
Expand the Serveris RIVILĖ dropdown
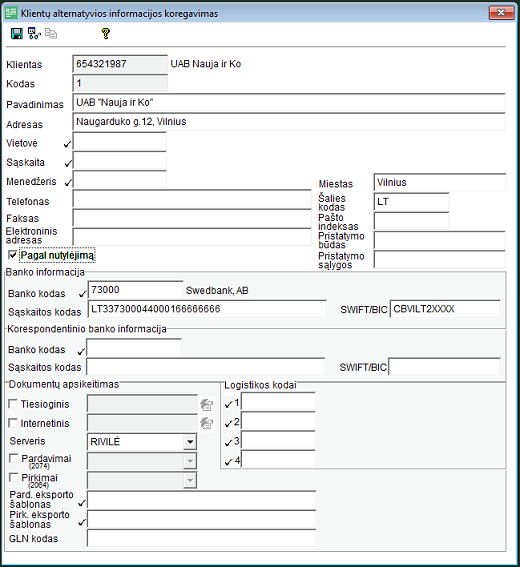tap(189, 442)
